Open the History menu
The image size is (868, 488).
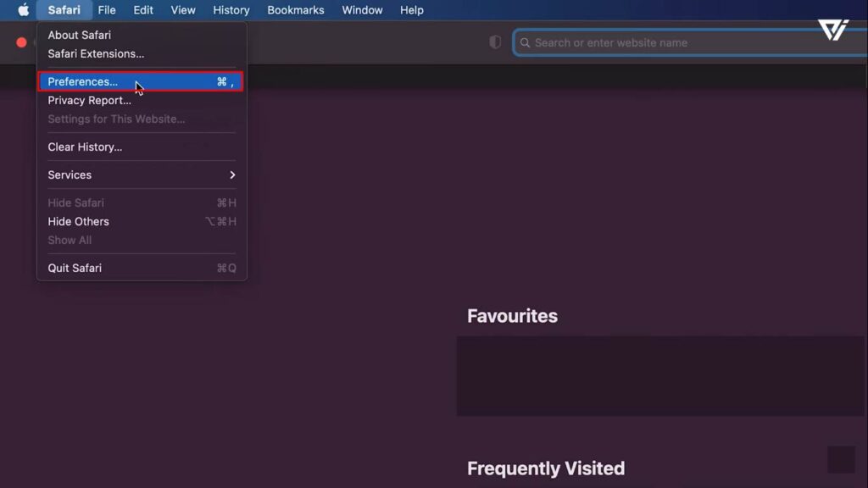[x=231, y=10]
